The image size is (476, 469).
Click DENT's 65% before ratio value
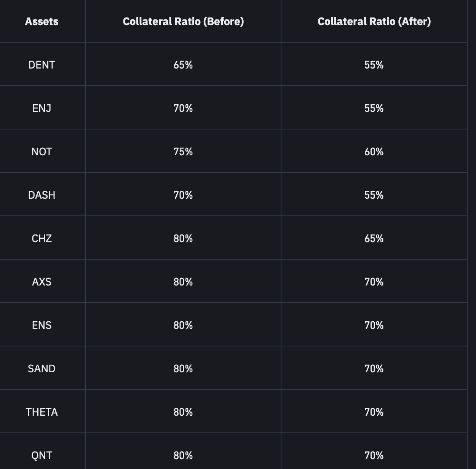pos(183,65)
